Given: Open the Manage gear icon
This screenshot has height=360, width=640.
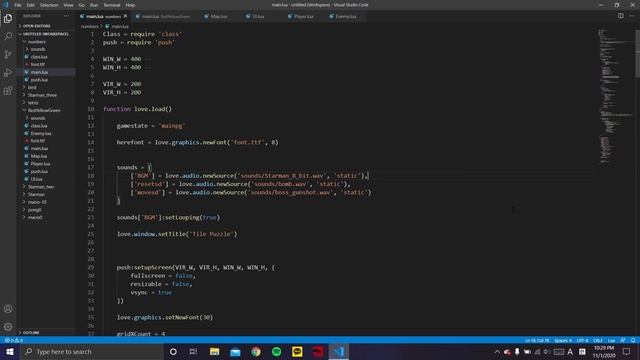Looking at the screenshot, I should pos(8,327).
